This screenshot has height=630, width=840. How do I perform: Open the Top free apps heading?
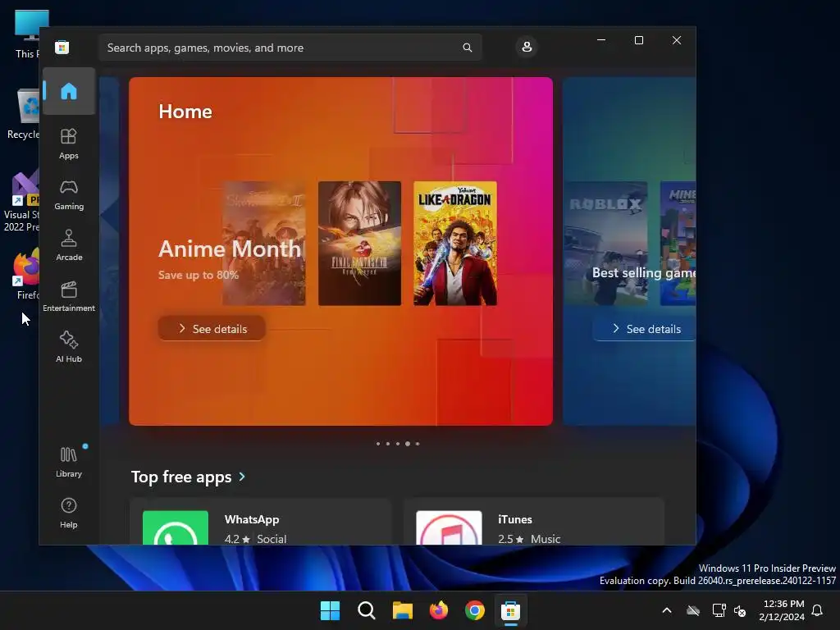181,477
